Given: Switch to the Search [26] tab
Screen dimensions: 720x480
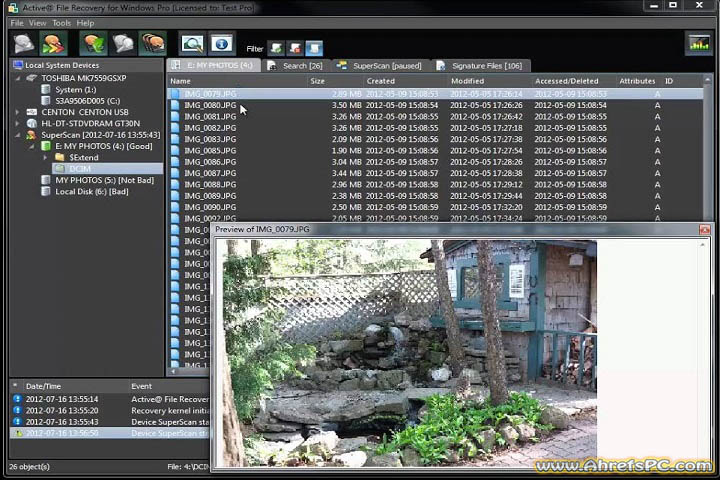Looking at the screenshot, I should 301,66.
